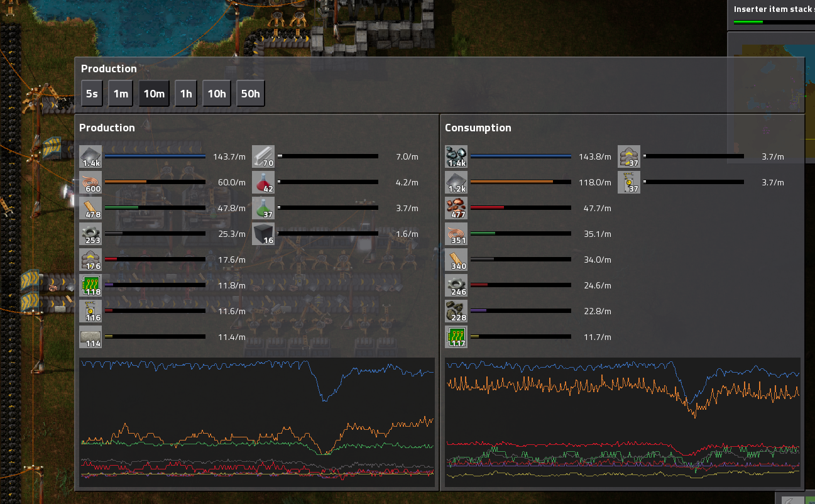This screenshot has height=504, width=815.
Task: Click the 47.7/m copper ore rate
Action: coord(597,208)
